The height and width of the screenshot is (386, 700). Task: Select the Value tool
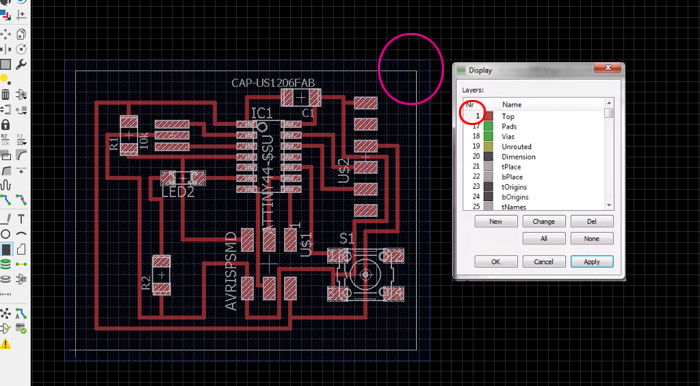21,140
